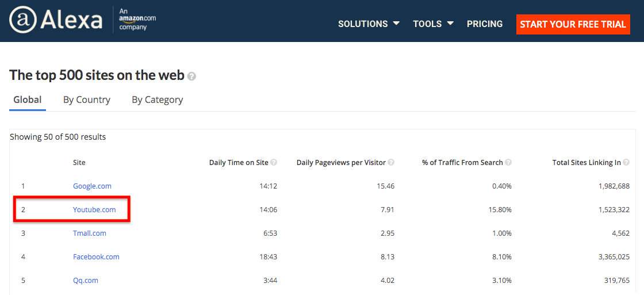This screenshot has width=644, height=295.
Task: Switch to the By Country tab
Action: click(x=87, y=100)
